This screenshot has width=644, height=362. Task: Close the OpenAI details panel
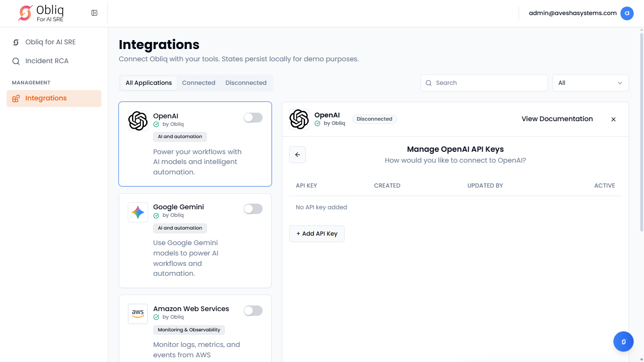tap(613, 119)
